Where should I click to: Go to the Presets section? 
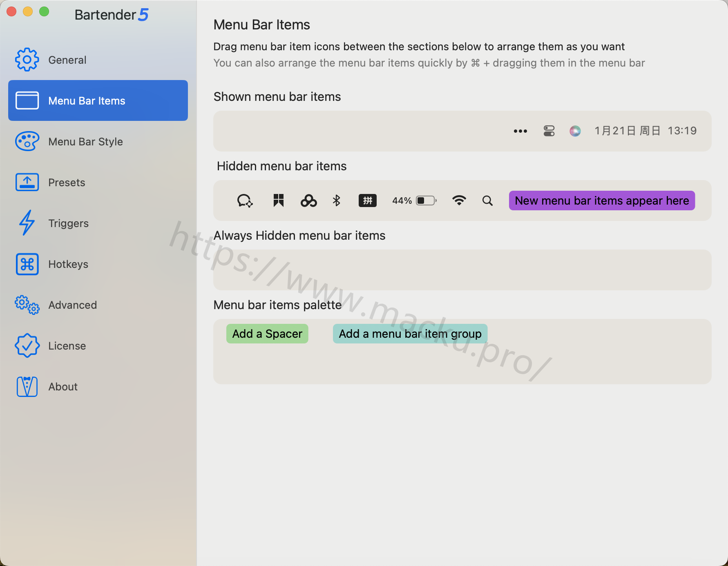(x=98, y=183)
